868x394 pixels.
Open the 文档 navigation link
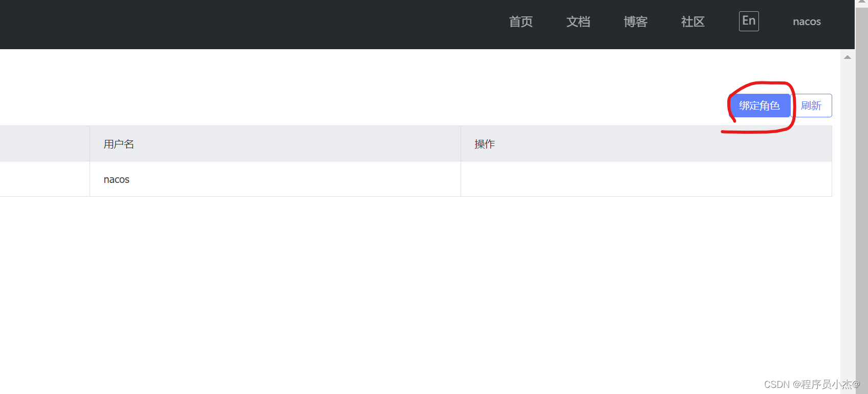click(578, 22)
